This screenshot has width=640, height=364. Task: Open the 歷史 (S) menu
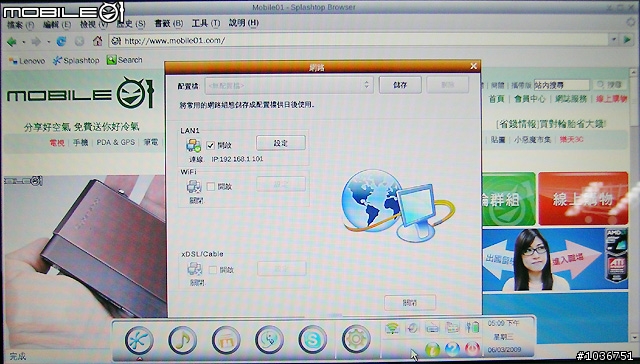pos(131,24)
